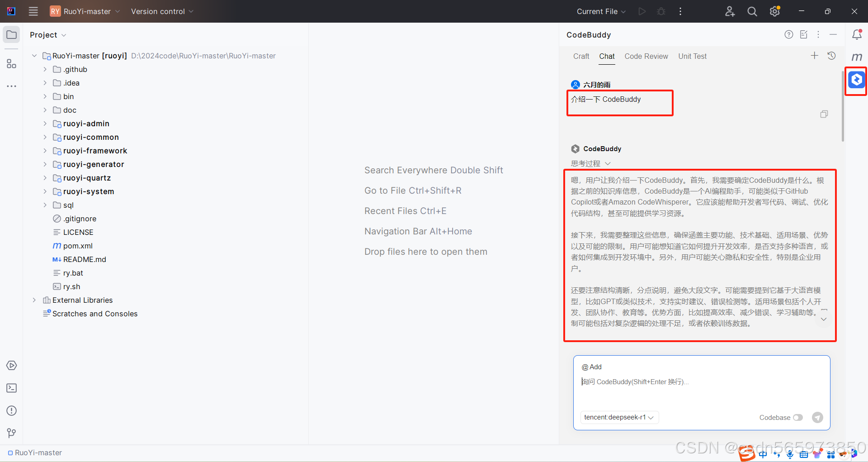Toggle the Codebase switch
The image size is (868, 462).
point(798,417)
